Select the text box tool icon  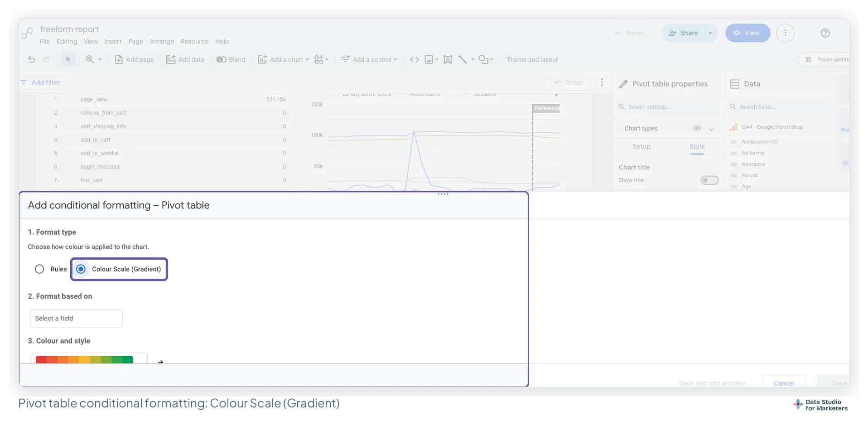pyautogui.click(x=448, y=59)
